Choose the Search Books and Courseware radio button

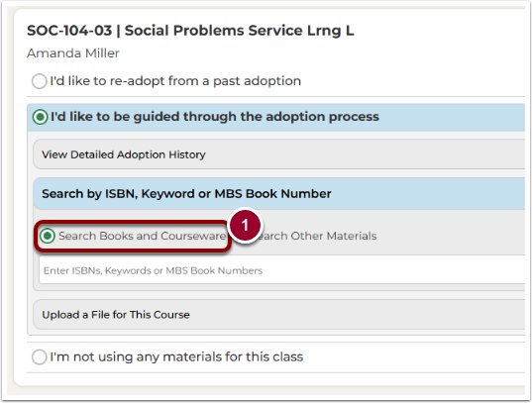[x=48, y=236]
